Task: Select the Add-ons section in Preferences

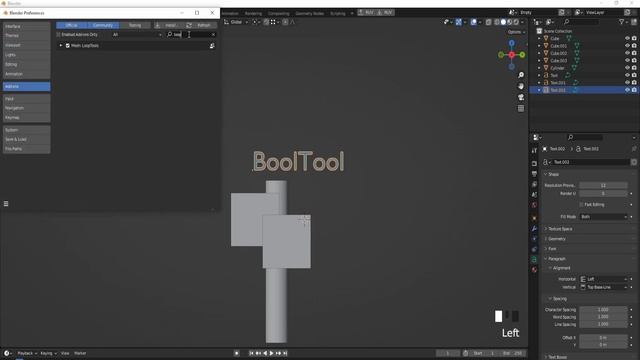Action: 27,87
